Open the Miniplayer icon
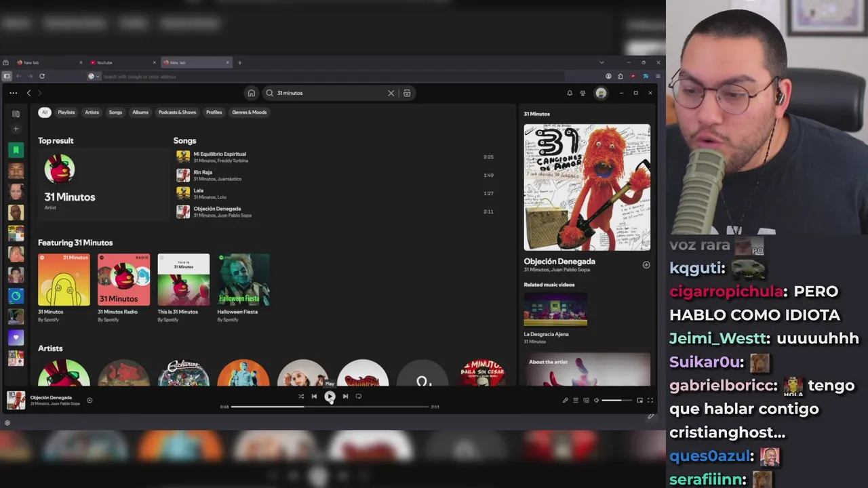 [x=639, y=401]
